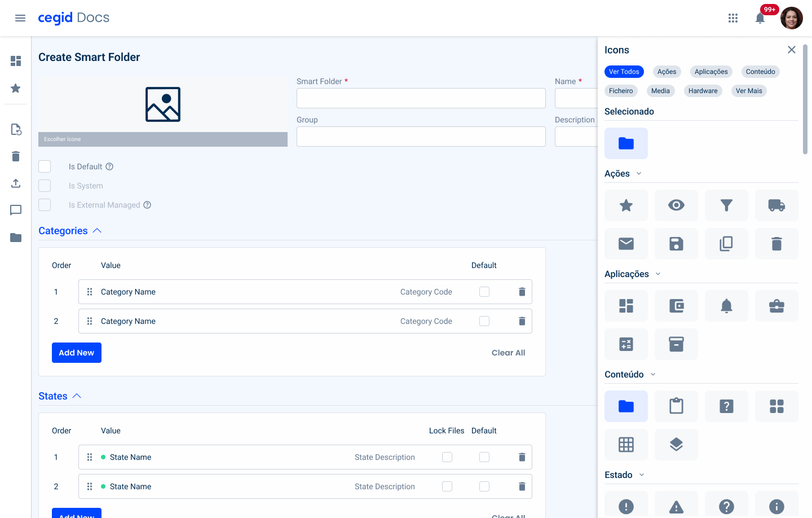
Task: Delete the first category row
Action: coord(522,292)
